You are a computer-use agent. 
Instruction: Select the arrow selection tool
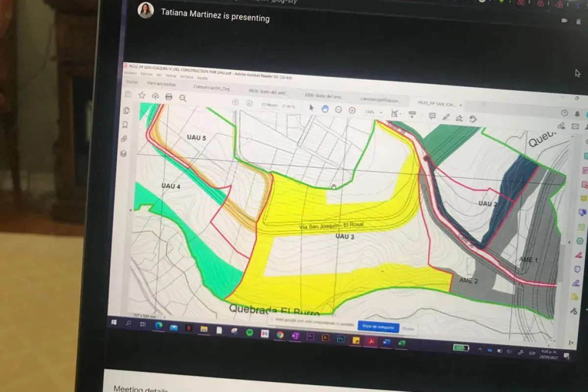point(311,108)
